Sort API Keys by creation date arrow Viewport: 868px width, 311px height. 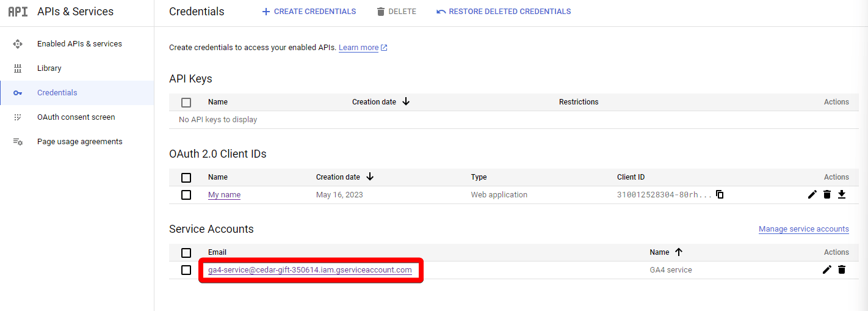[406, 102]
